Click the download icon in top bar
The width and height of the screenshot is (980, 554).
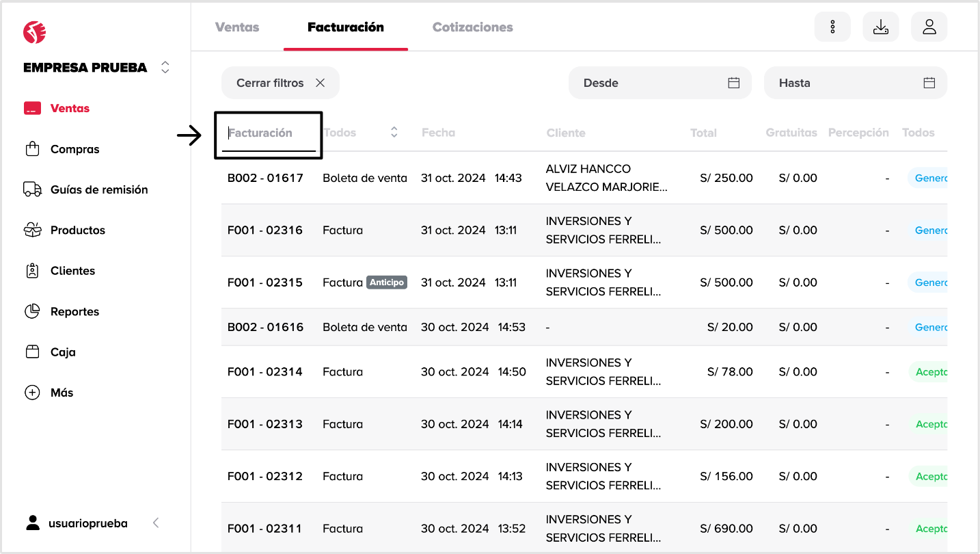pos(881,27)
